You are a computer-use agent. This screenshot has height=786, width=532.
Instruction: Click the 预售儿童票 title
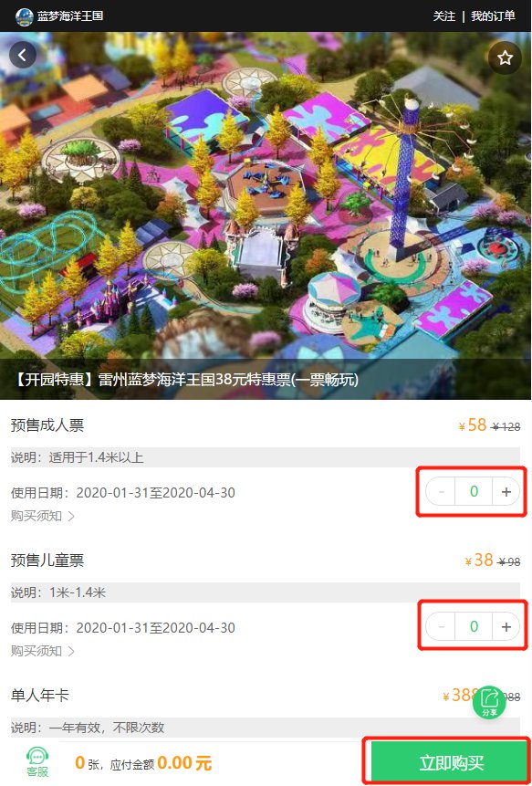(x=47, y=560)
